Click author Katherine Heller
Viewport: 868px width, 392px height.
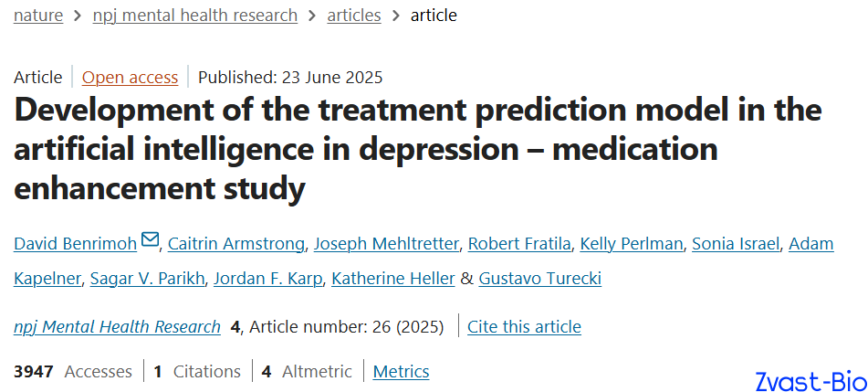393,279
